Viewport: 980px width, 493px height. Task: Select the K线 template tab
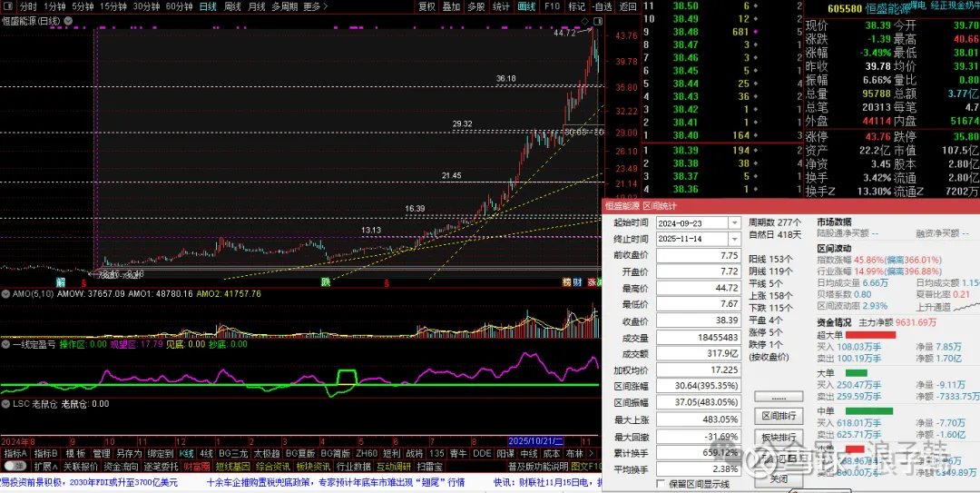[x=186, y=454]
